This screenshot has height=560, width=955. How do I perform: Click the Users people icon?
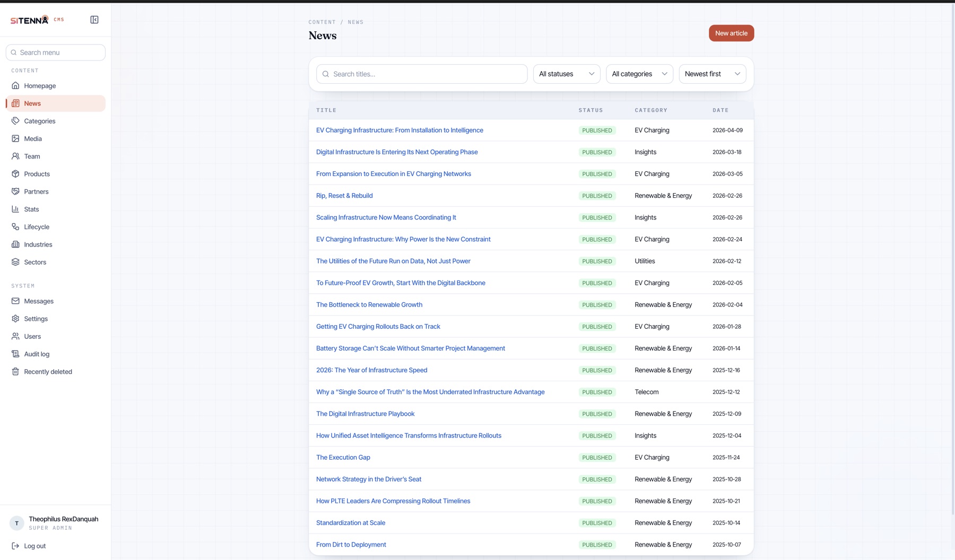pos(15,336)
